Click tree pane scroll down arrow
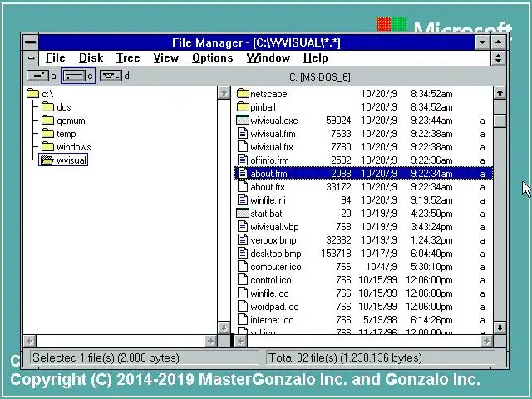 [224, 328]
